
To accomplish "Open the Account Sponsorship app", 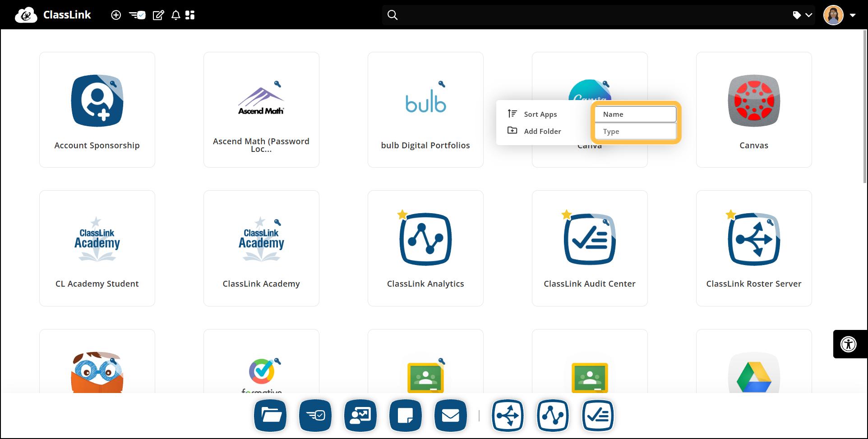I will pos(97,110).
